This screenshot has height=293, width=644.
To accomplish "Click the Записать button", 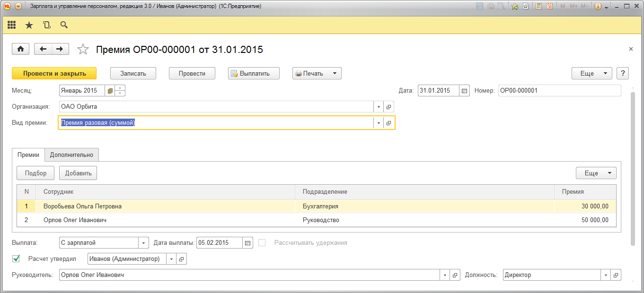I will [x=133, y=73].
